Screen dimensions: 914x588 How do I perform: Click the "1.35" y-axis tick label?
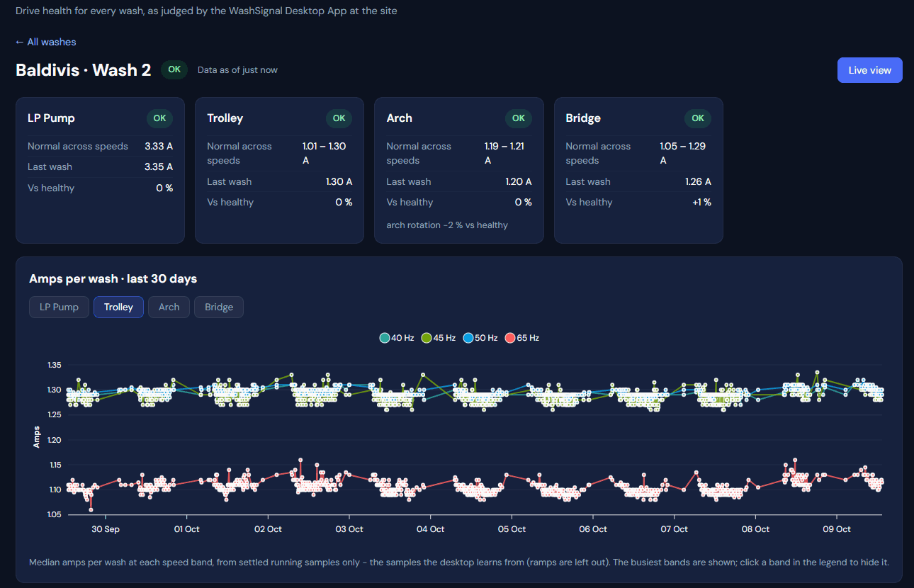tap(55, 366)
